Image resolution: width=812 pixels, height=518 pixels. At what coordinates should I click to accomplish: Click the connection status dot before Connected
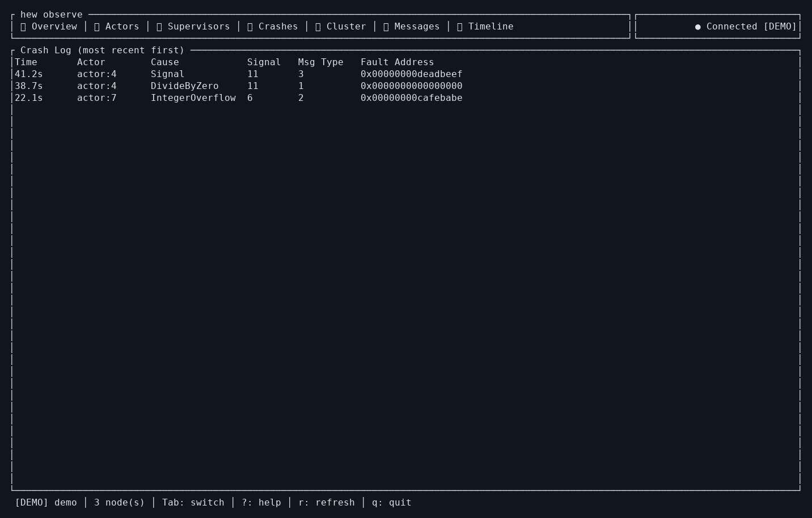698,27
